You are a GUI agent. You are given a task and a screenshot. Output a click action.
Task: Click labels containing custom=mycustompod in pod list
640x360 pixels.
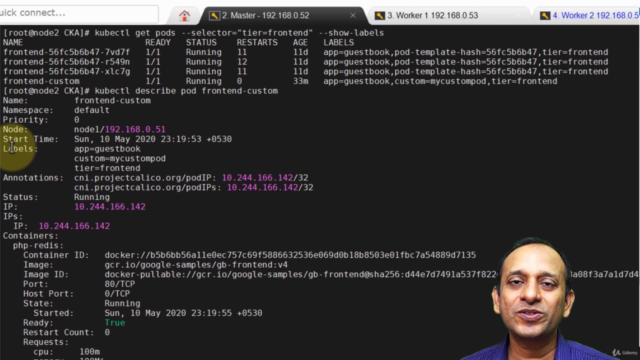click(440, 81)
